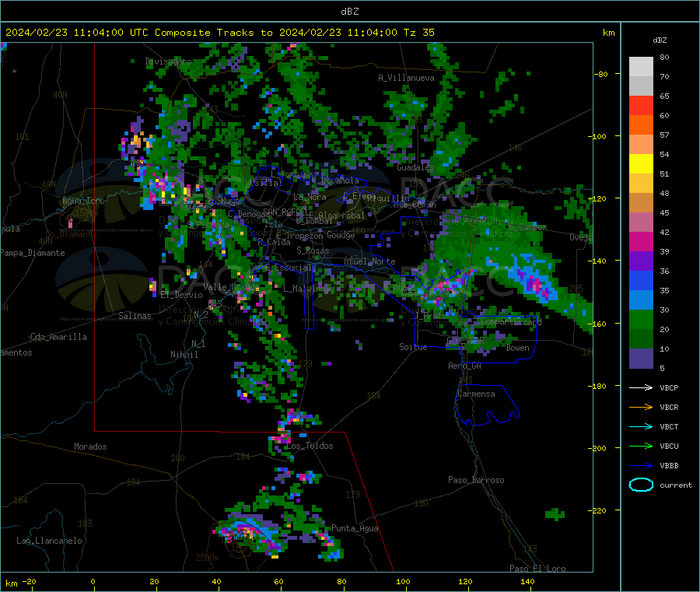The width and height of the screenshot is (700, 592).
Task: Click the 'Pampa_Diamante' map label
Action: tap(33, 253)
